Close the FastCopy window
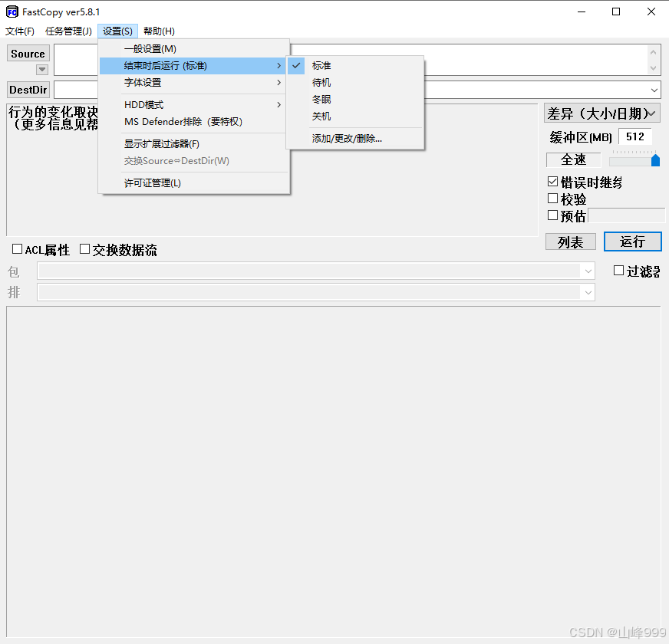This screenshot has width=669, height=644. coord(651,12)
